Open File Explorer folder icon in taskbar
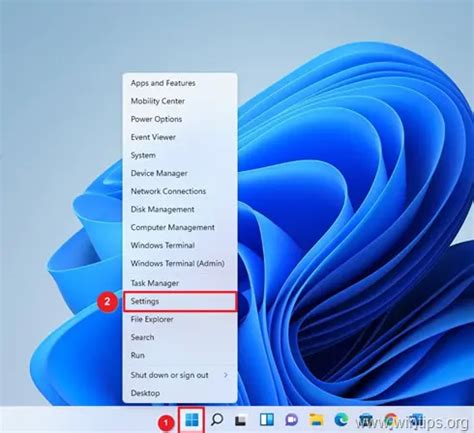This screenshot has width=474, height=433. (316, 419)
